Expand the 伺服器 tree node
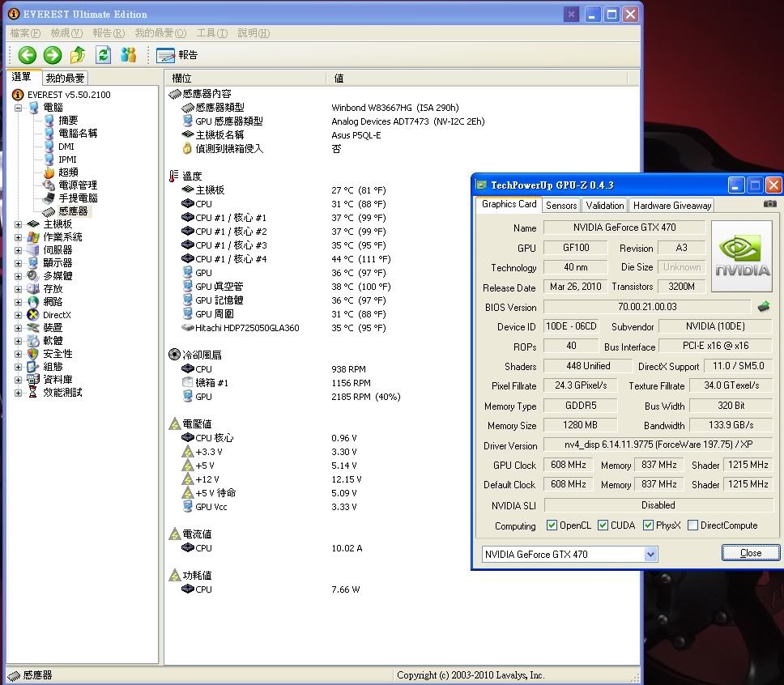Screen dimensions: 784x685 [x=18, y=250]
